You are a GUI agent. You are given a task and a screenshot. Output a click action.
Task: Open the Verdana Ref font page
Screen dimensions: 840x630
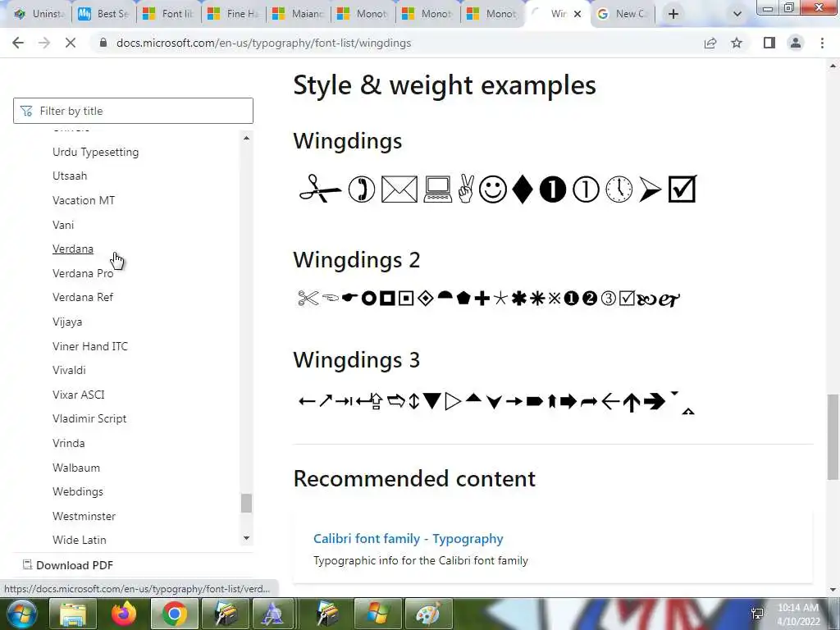pyautogui.click(x=83, y=297)
